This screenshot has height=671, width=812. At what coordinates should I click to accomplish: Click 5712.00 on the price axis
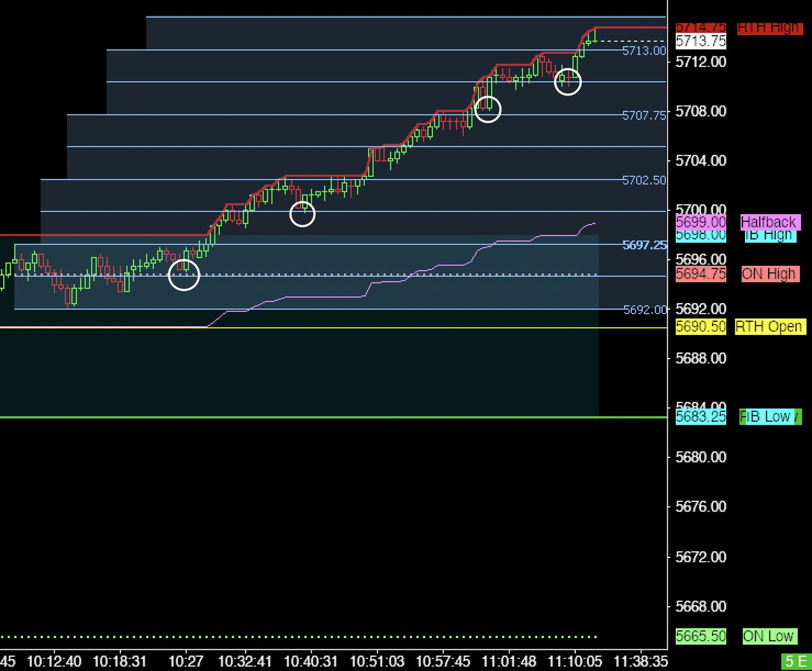coord(701,62)
